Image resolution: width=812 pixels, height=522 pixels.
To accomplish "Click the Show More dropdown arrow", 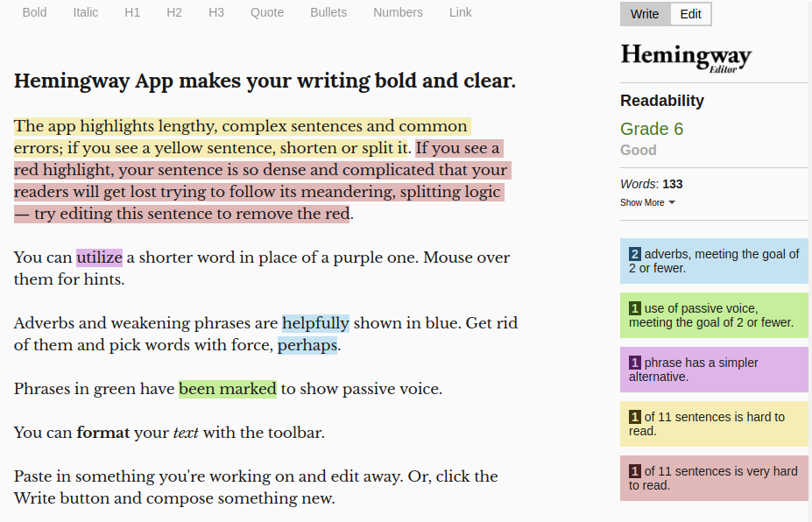I will point(672,202).
